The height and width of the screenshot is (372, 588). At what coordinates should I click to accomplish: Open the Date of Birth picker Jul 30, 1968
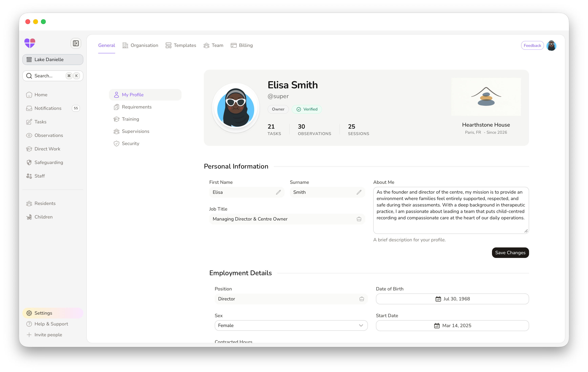(x=452, y=299)
